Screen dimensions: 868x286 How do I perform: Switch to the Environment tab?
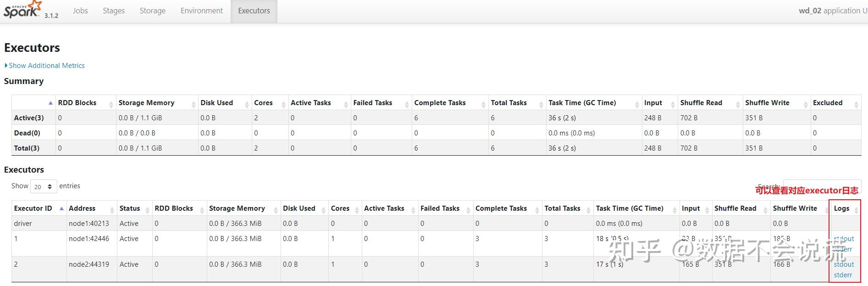(201, 11)
